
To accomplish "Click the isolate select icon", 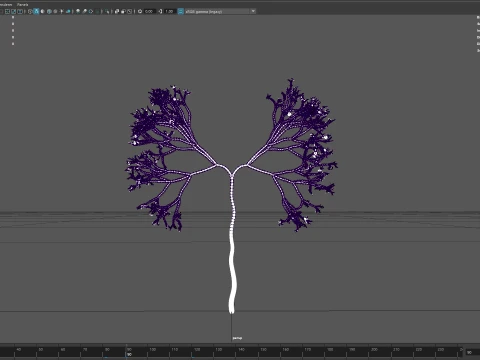I will click(107, 11).
